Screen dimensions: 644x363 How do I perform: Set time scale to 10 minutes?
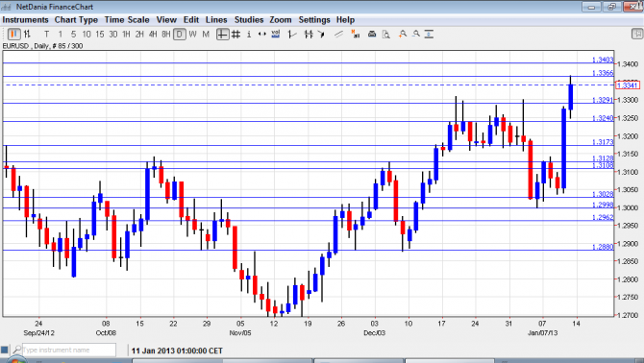[x=87, y=35]
